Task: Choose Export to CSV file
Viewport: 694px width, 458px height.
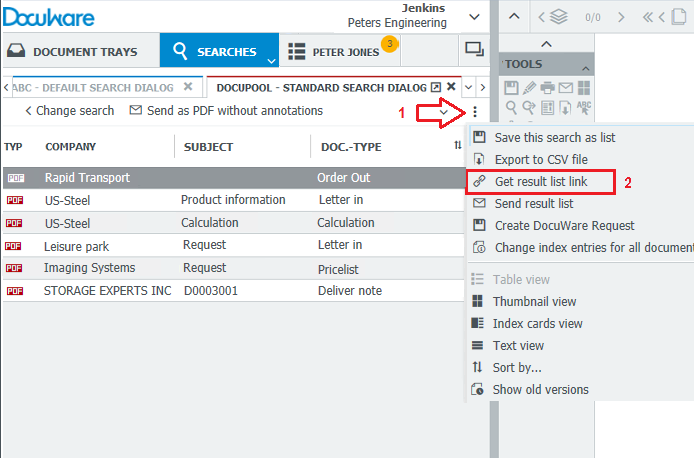Action: point(540,159)
